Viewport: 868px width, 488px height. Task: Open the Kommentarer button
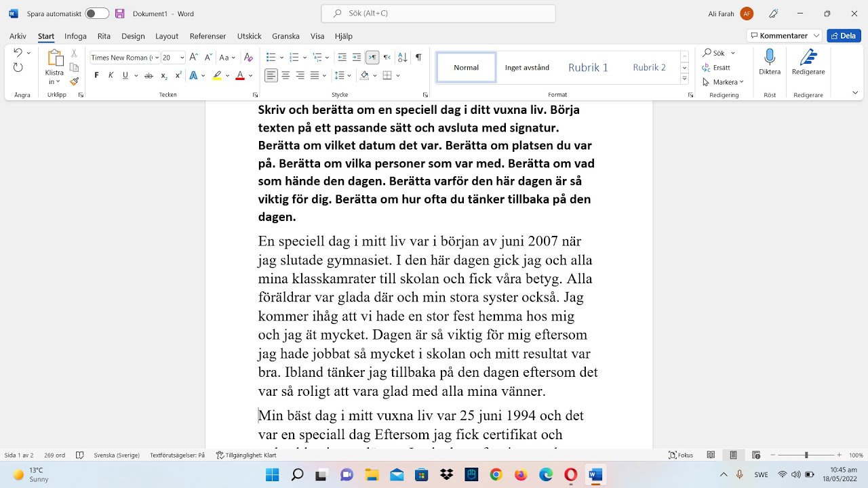(x=785, y=36)
